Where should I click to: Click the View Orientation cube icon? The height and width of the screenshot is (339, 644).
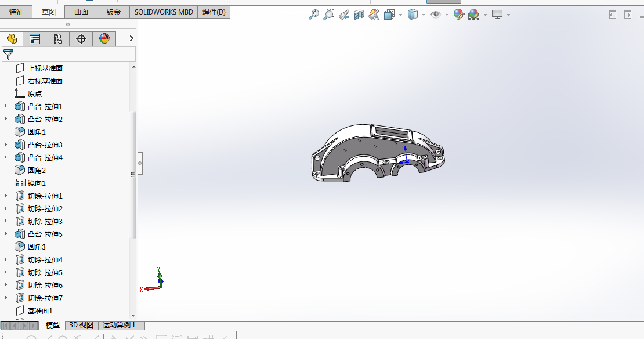point(389,15)
